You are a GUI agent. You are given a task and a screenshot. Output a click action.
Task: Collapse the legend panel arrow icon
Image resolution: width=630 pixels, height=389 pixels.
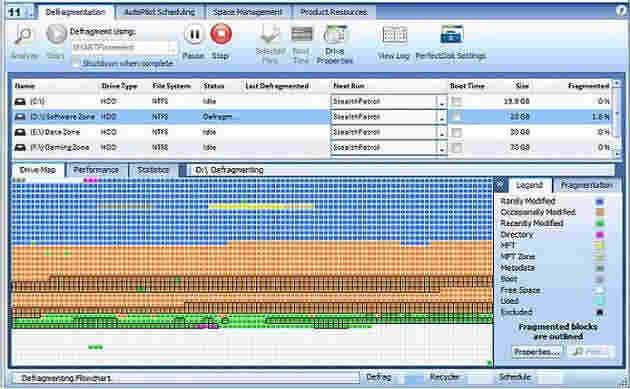point(500,185)
